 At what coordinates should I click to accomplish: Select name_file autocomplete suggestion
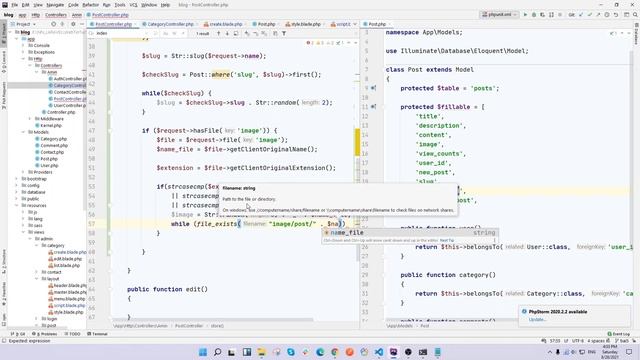409,233
